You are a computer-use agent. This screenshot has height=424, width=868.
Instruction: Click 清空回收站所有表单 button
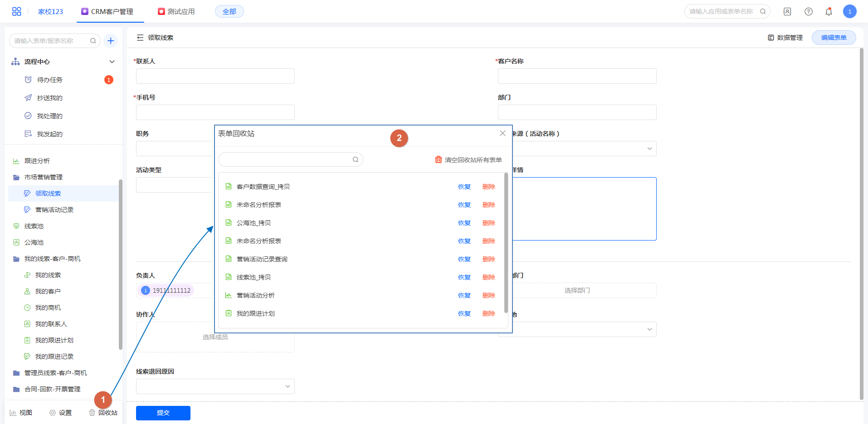pyautogui.click(x=468, y=160)
